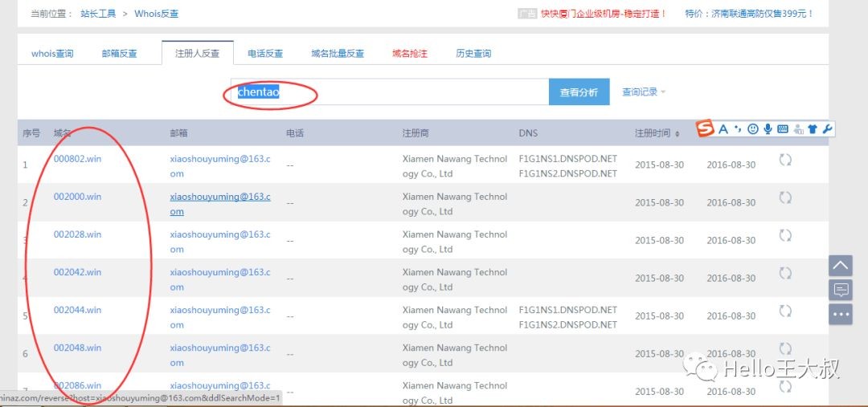Open the emoji smiley face panel
This screenshot has width=868, height=407.
coord(753,128)
